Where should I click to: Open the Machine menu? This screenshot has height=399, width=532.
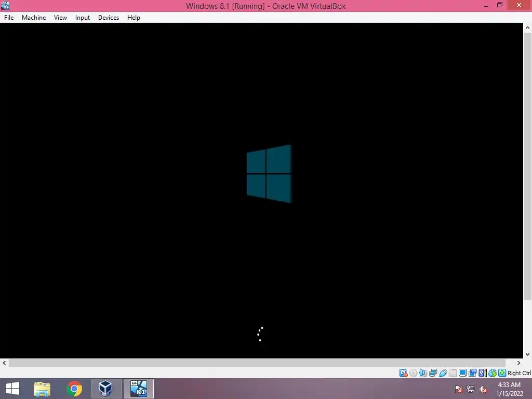[x=34, y=18]
